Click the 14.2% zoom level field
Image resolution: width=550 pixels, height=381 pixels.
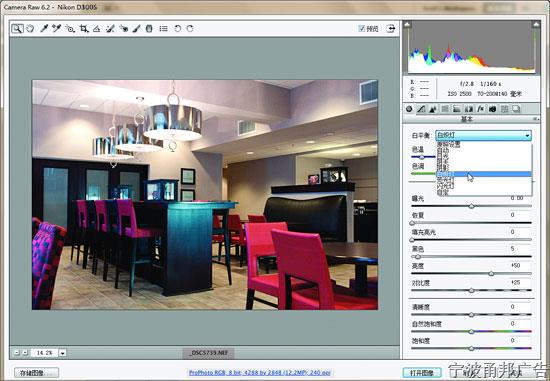44,353
